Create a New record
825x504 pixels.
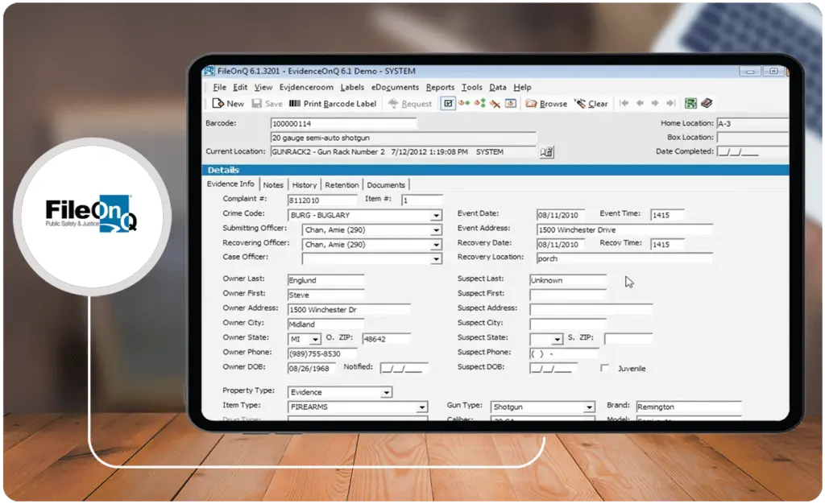coord(228,104)
